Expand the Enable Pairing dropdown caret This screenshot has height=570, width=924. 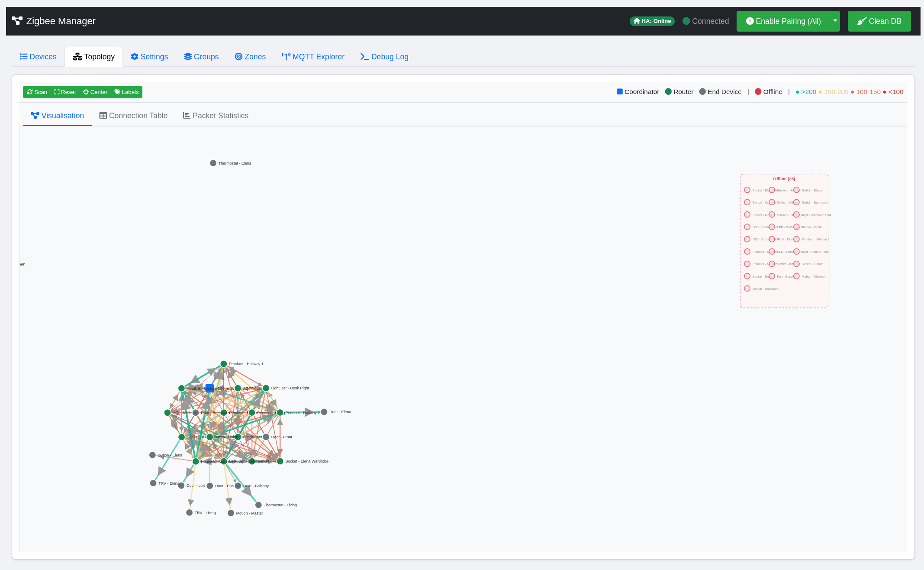point(835,21)
